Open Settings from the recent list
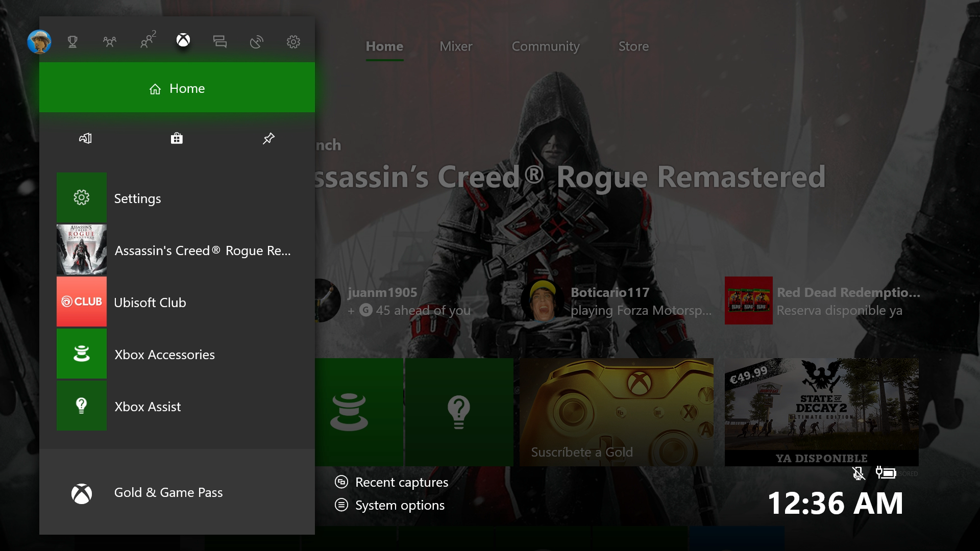Image resolution: width=980 pixels, height=551 pixels. pos(137,198)
